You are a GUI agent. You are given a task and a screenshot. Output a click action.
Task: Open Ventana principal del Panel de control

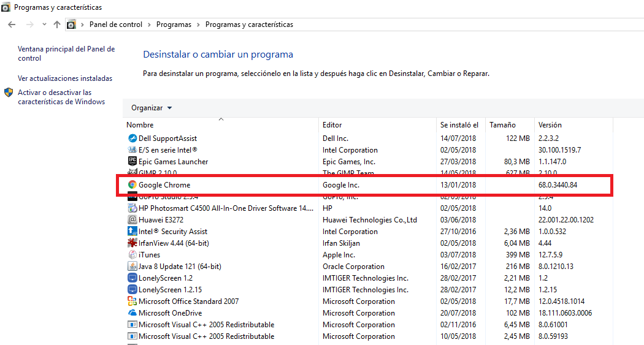pos(66,53)
